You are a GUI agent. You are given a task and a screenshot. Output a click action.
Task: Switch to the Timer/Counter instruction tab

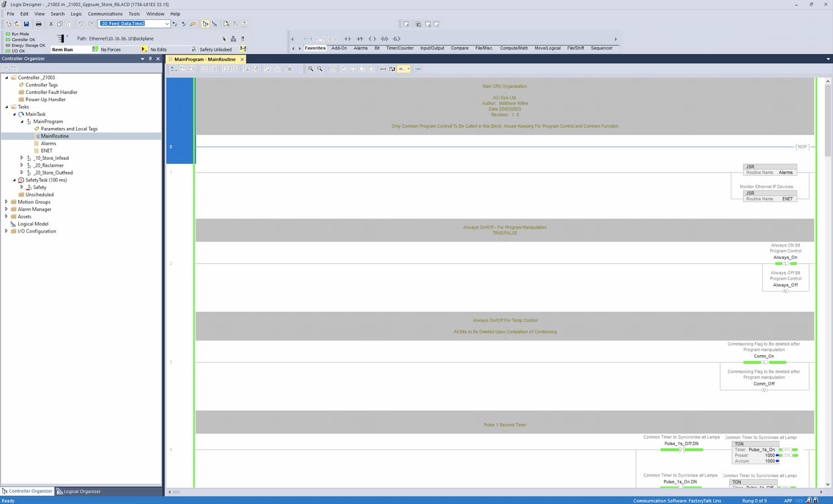399,48
